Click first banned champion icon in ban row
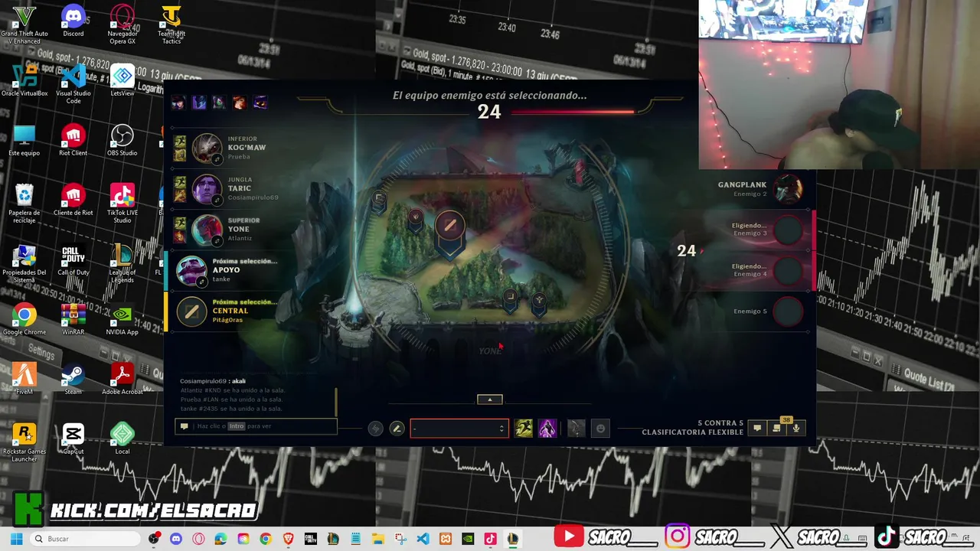 [178, 103]
